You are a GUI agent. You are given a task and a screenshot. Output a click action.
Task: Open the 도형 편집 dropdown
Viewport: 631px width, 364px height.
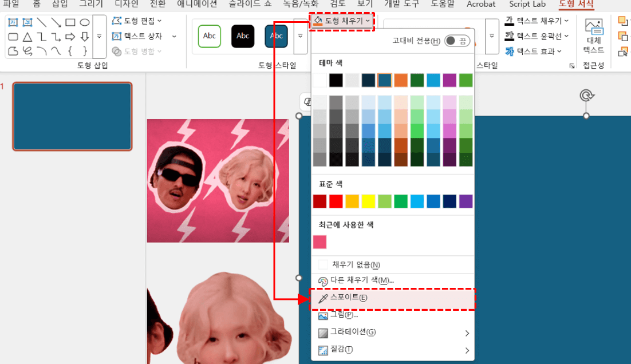coord(137,21)
